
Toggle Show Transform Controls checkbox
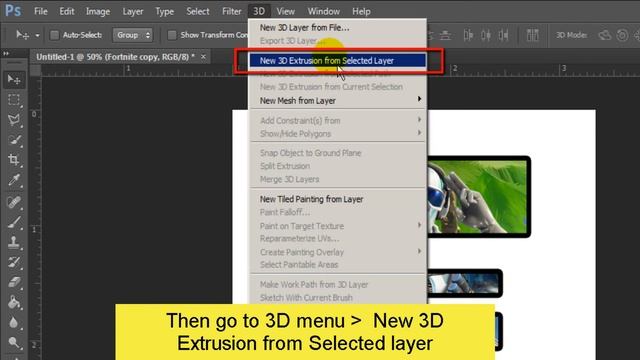(172, 35)
